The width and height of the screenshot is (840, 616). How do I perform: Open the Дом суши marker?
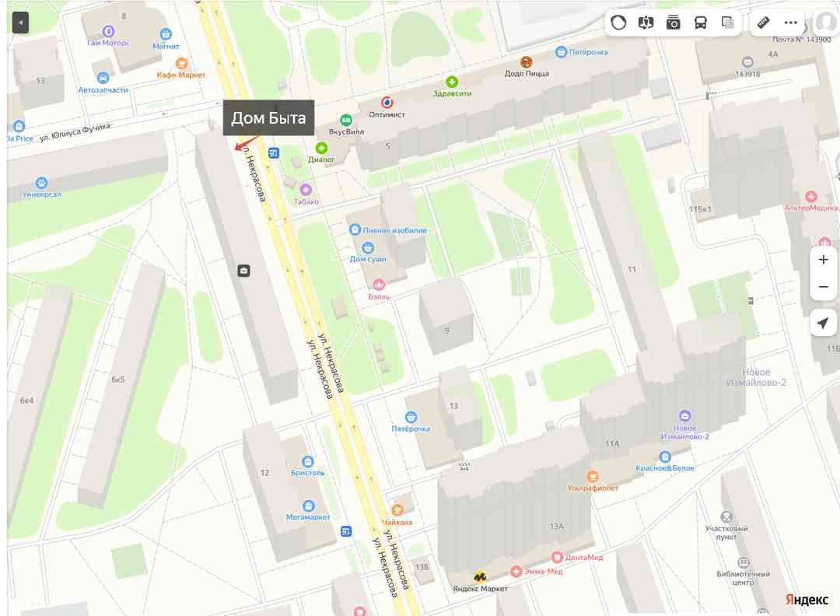tap(367, 247)
